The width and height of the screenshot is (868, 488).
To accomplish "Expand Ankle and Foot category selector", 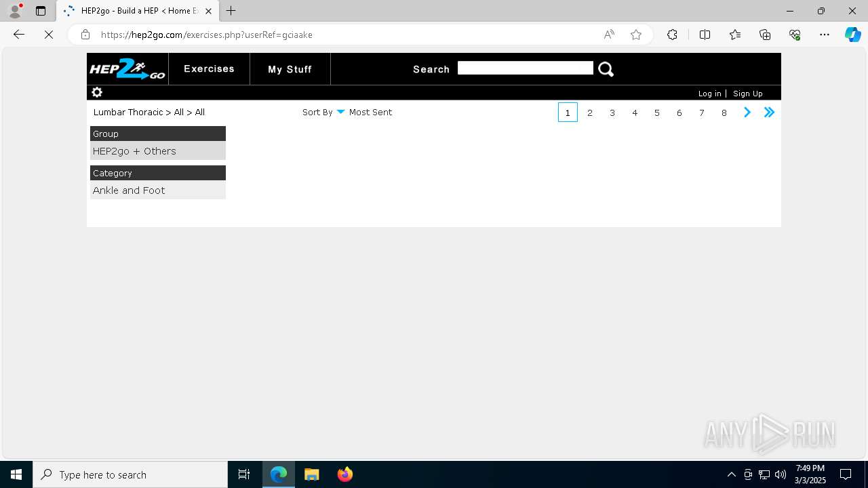I will point(158,190).
